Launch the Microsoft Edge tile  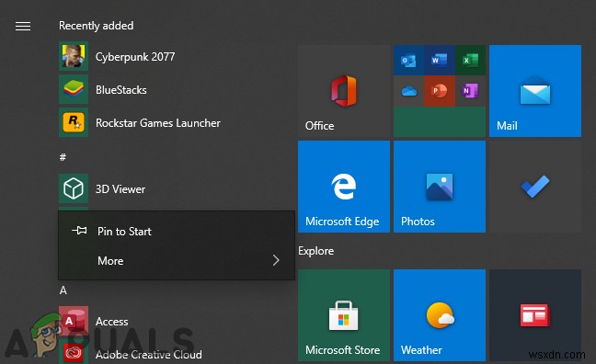pos(344,187)
